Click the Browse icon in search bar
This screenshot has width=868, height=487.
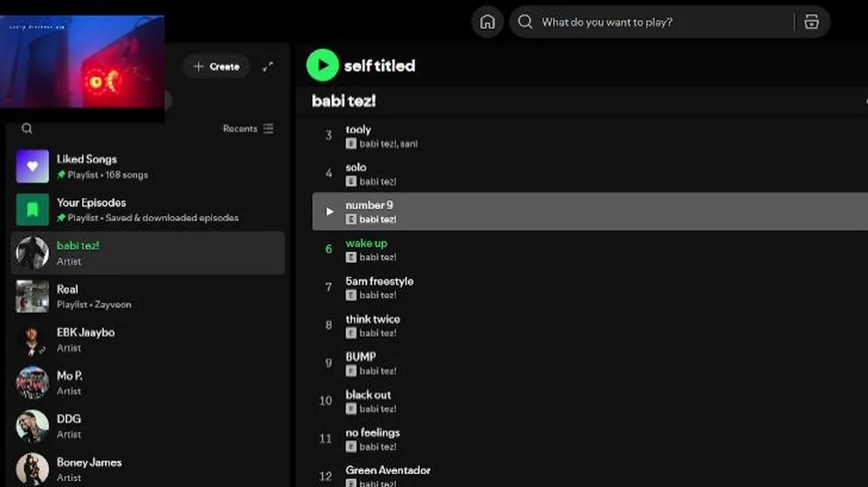811,22
